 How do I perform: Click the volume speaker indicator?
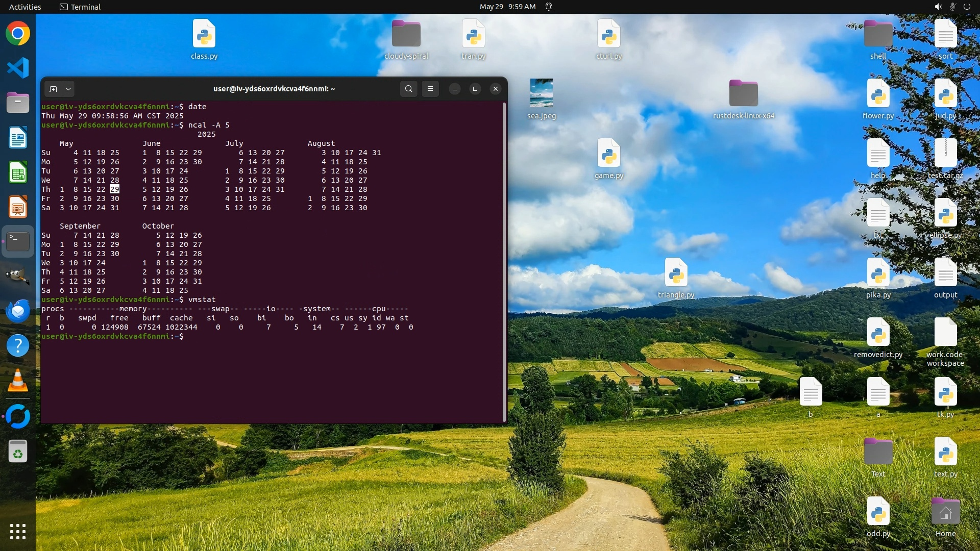click(938, 7)
